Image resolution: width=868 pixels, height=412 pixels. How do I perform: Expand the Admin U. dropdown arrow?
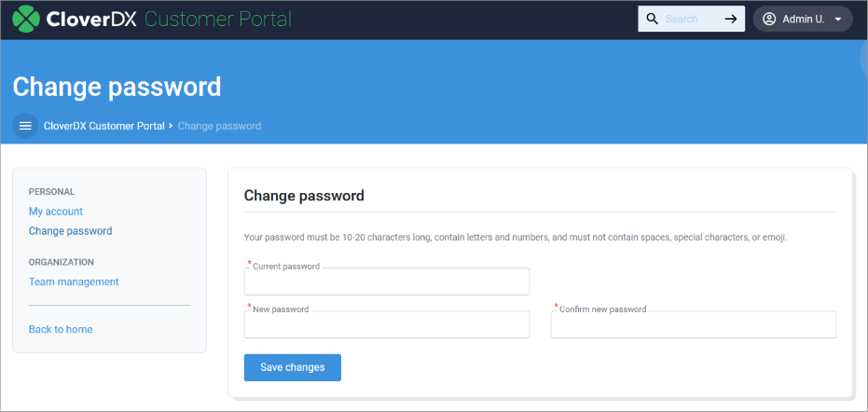point(838,20)
